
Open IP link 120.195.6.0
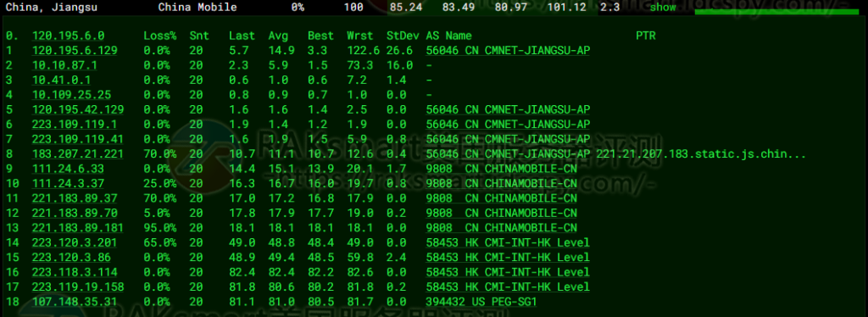[68, 36]
